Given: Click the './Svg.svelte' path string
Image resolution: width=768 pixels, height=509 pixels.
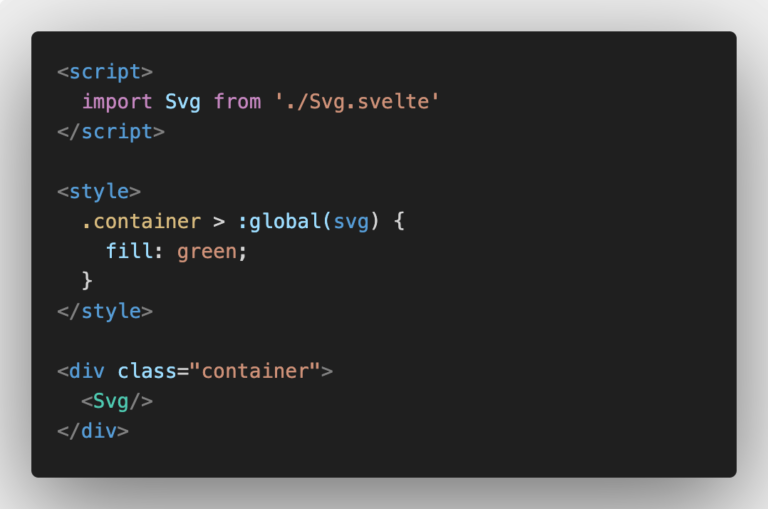Looking at the screenshot, I should click(357, 101).
